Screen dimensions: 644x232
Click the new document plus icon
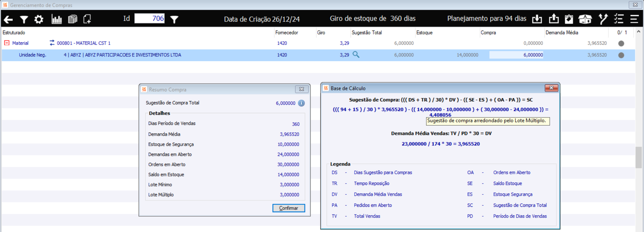coord(87,19)
